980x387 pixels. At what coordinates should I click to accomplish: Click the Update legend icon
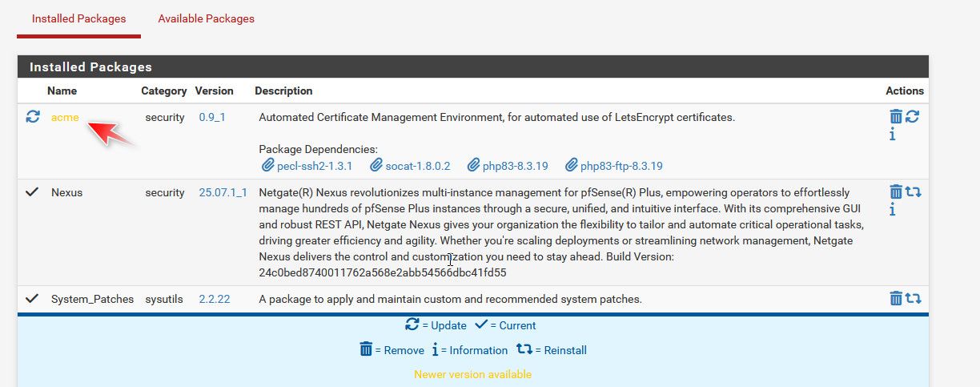click(x=412, y=325)
